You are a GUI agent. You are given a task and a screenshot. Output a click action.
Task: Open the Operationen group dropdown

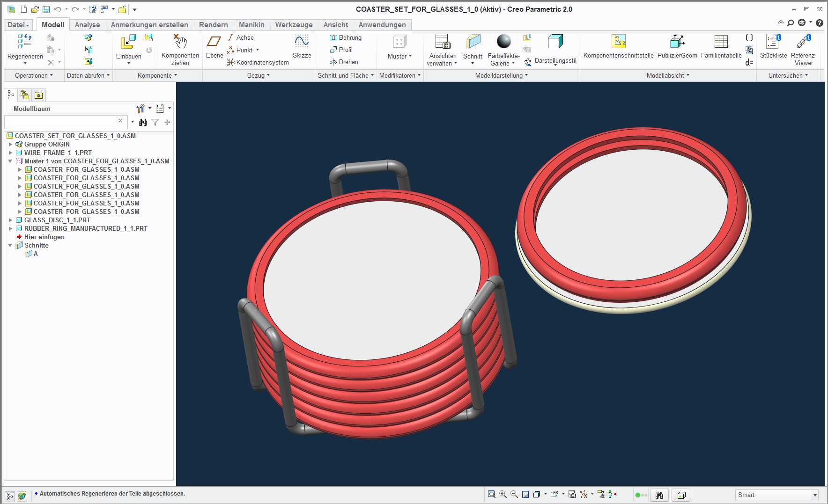click(x=34, y=75)
